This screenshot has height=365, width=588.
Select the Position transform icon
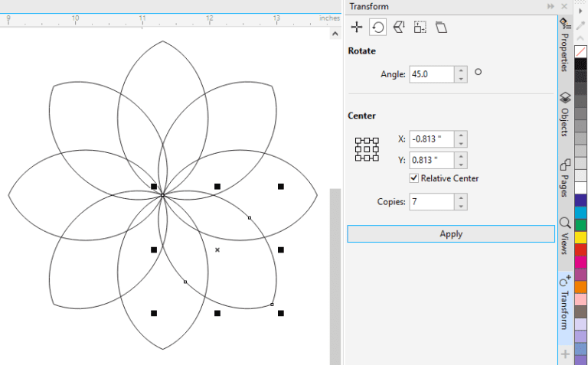(x=356, y=28)
